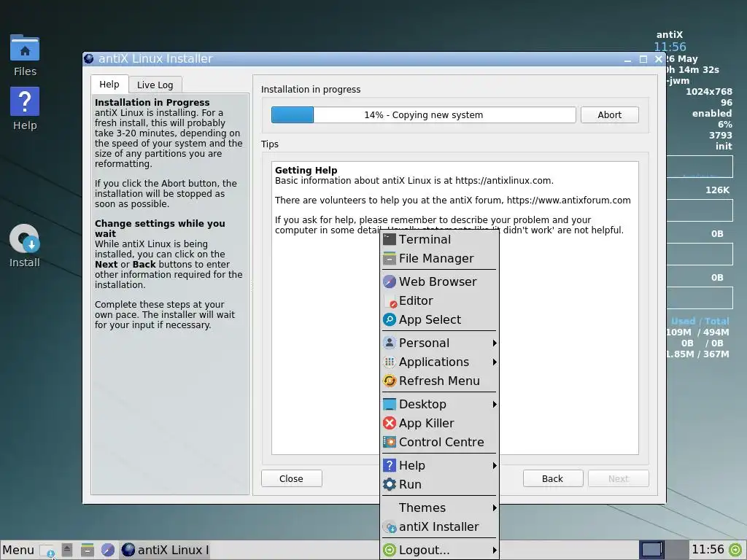Click the Web Browser icon in the menu
The height and width of the screenshot is (560, 747).
click(390, 282)
